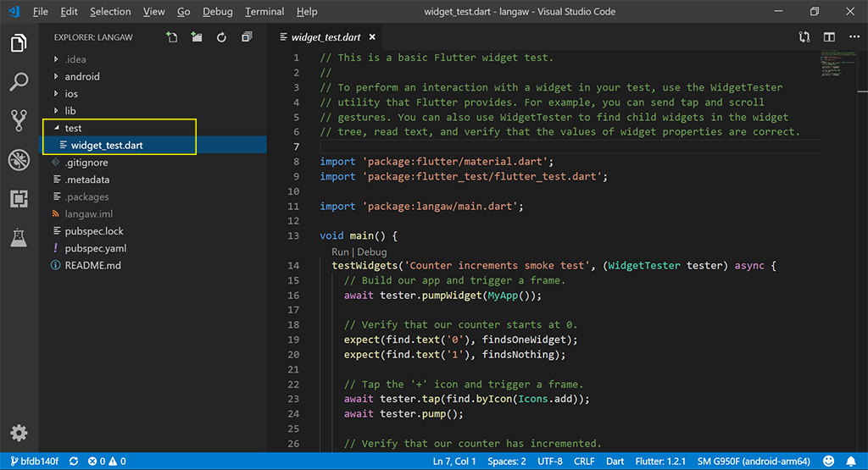The width and height of the screenshot is (868, 470).
Task: Open the Debug view icon
Action: click(x=19, y=160)
